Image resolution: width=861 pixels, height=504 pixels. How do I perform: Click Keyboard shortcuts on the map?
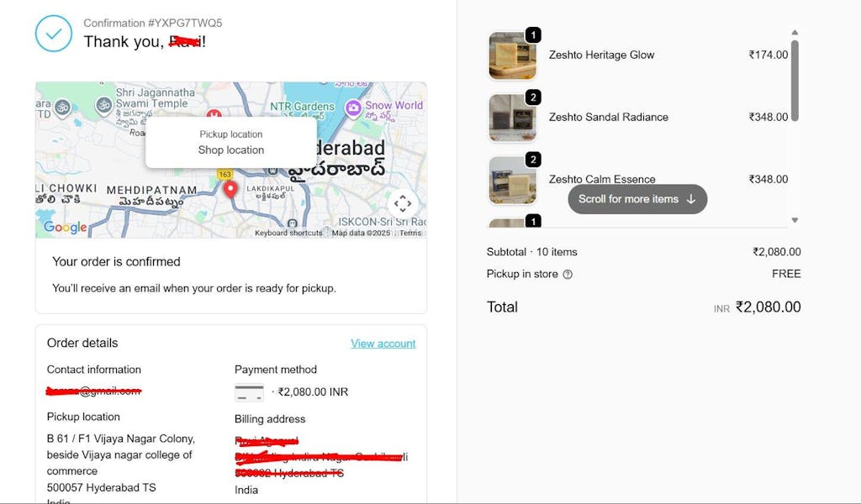(x=288, y=234)
